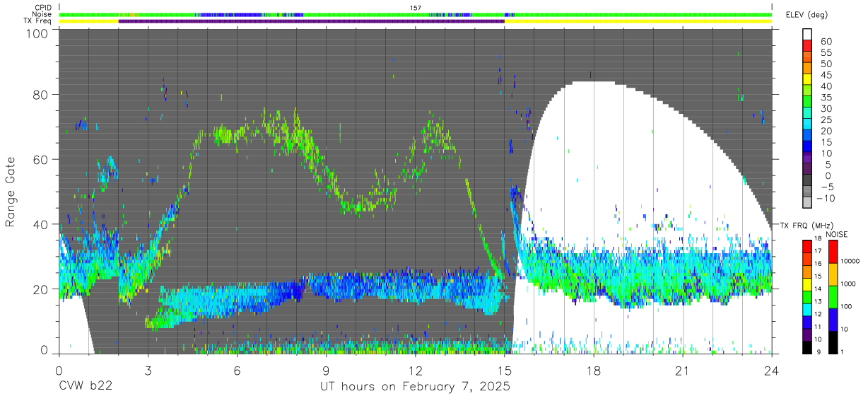The width and height of the screenshot is (868, 401).
Task: Click the 80 range gate tick label
Action: (x=42, y=95)
